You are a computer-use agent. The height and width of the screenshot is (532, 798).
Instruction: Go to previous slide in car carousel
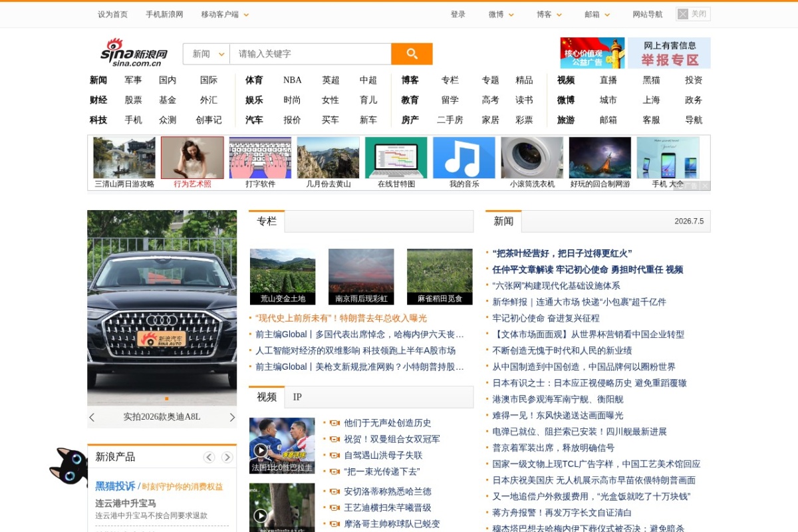92,417
